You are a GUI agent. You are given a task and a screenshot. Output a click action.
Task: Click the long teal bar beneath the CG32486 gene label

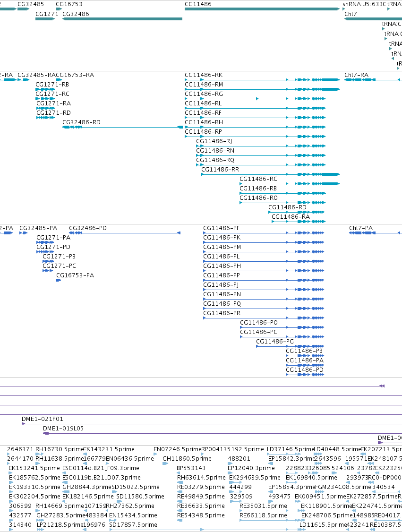point(122,18)
